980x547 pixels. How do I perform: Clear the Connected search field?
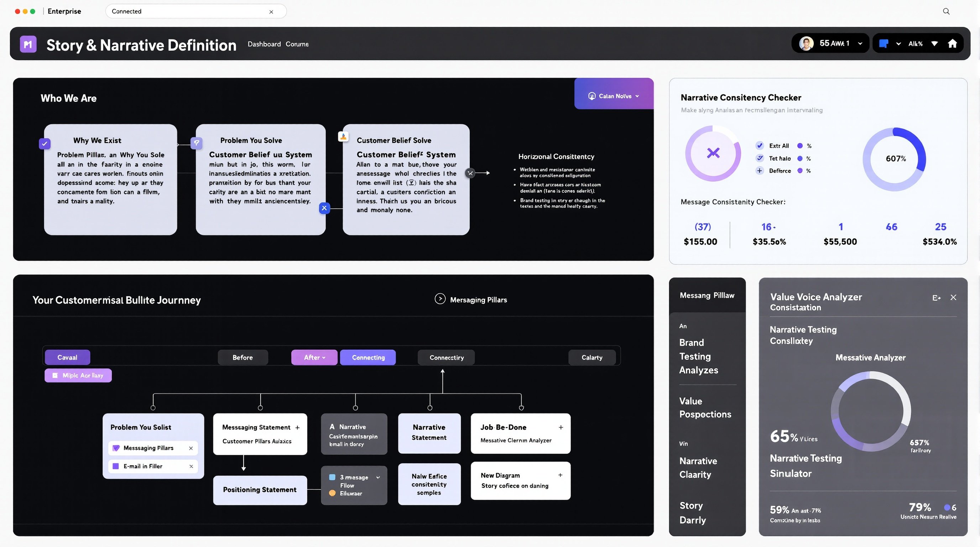click(271, 11)
